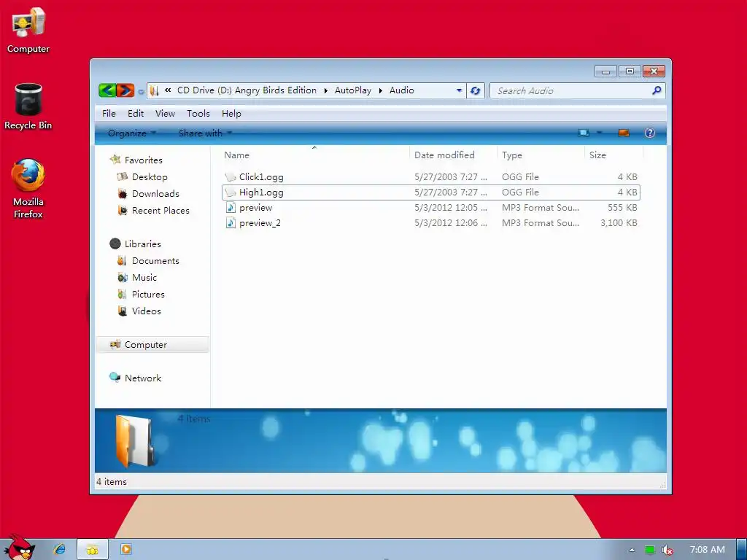Refresh the Audio folder view
The height and width of the screenshot is (560, 747).
(476, 90)
